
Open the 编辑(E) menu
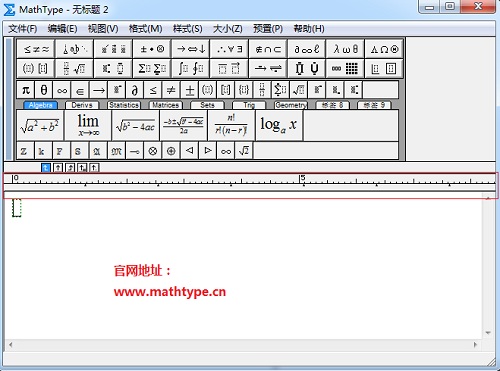62,29
